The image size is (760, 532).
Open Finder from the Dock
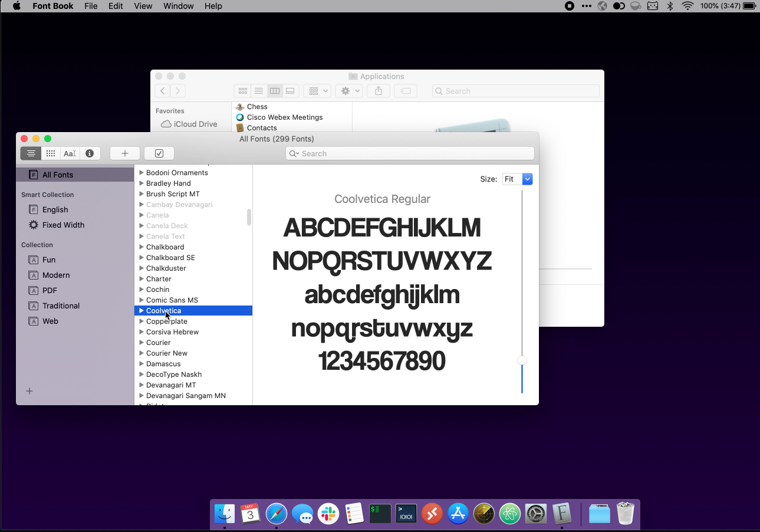(225, 514)
